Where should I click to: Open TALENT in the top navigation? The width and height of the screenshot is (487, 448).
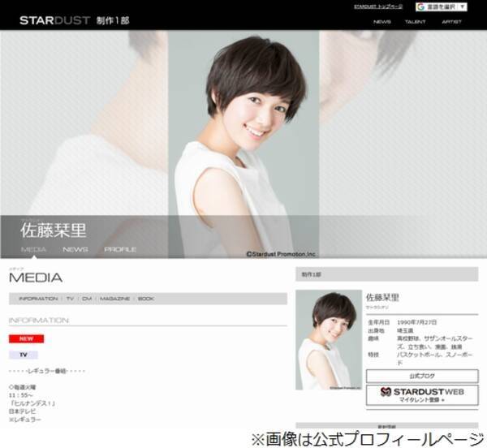415,22
